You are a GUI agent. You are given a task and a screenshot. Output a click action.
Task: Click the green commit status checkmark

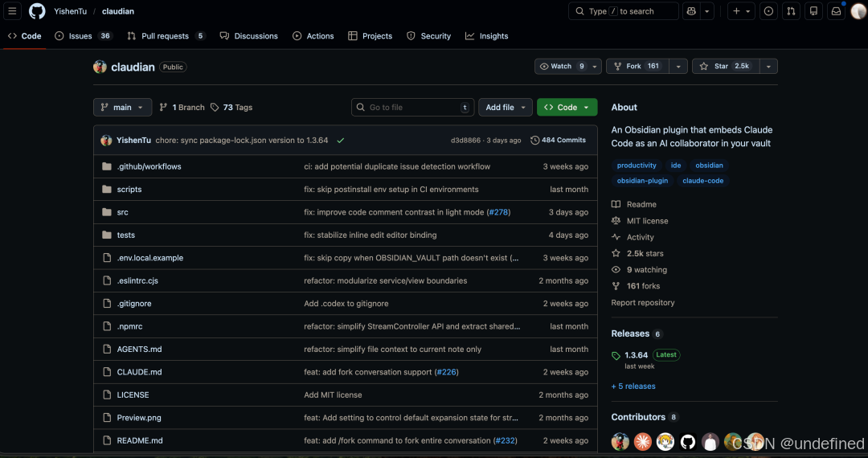(x=341, y=141)
